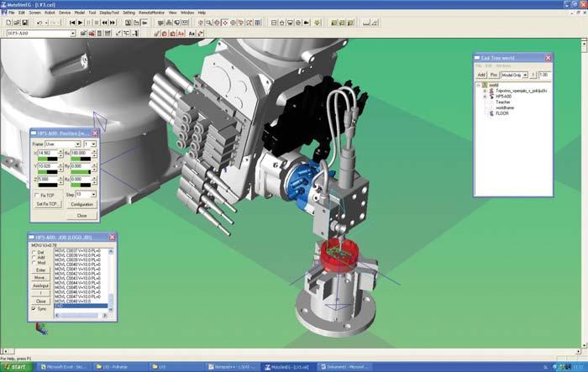The height and width of the screenshot is (372, 588).
Task: Expand the HP5-A00 node in Cad Tree
Action: pyautogui.click(x=485, y=97)
